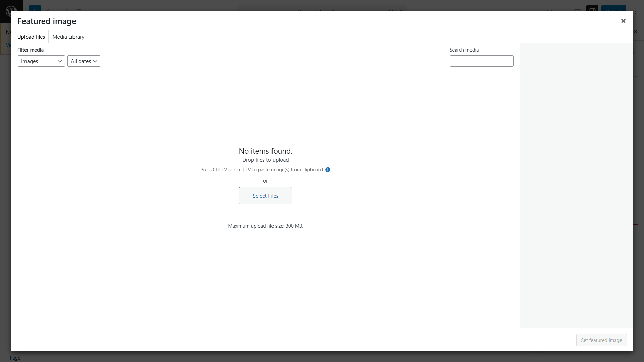Click the Undo arrow icon

50,11
